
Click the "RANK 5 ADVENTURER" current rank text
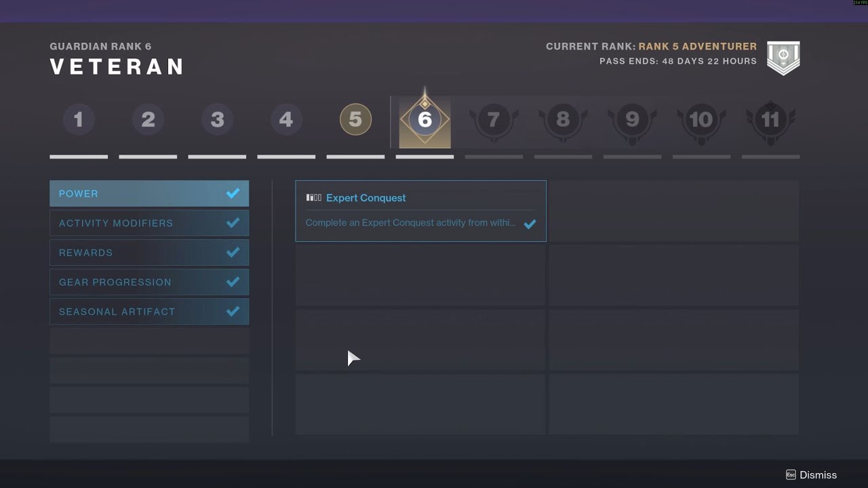click(697, 46)
